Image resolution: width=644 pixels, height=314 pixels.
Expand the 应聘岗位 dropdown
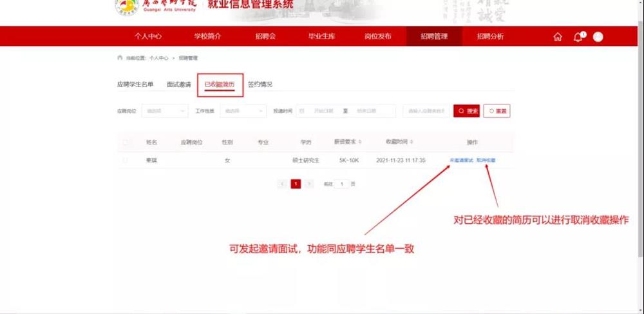165,111
